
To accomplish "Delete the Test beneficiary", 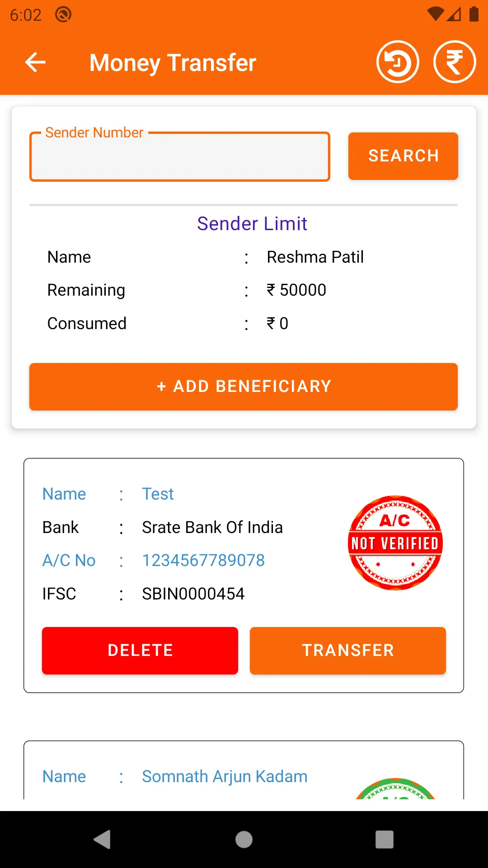I will point(140,651).
